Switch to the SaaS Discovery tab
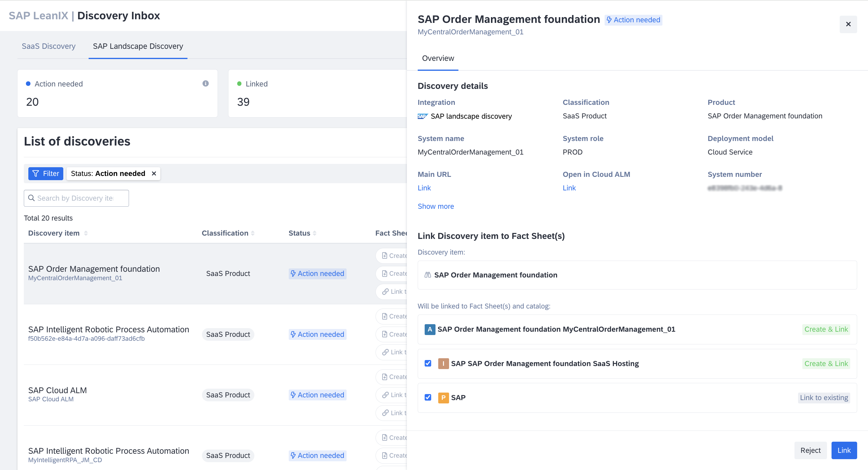 pyautogui.click(x=49, y=46)
